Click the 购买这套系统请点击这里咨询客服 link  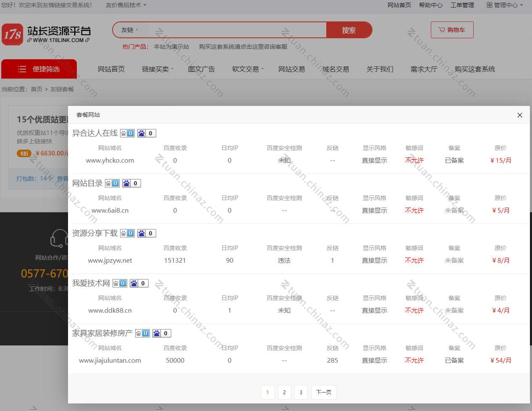(243, 47)
